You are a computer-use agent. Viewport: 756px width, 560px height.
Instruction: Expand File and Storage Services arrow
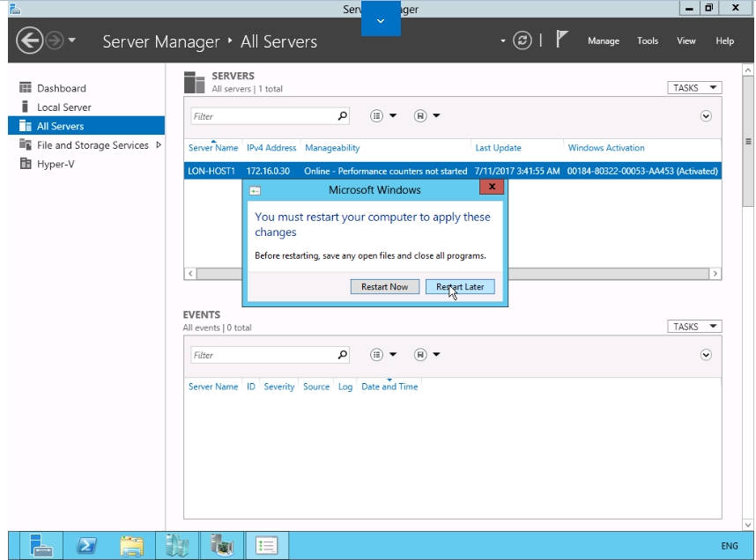pyautogui.click(x=159, y=145)
